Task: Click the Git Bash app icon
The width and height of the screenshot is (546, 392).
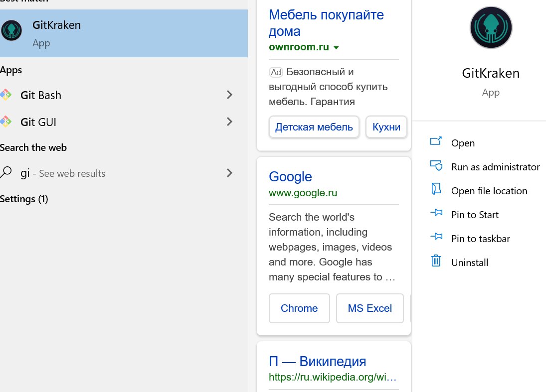Action: 5,95
